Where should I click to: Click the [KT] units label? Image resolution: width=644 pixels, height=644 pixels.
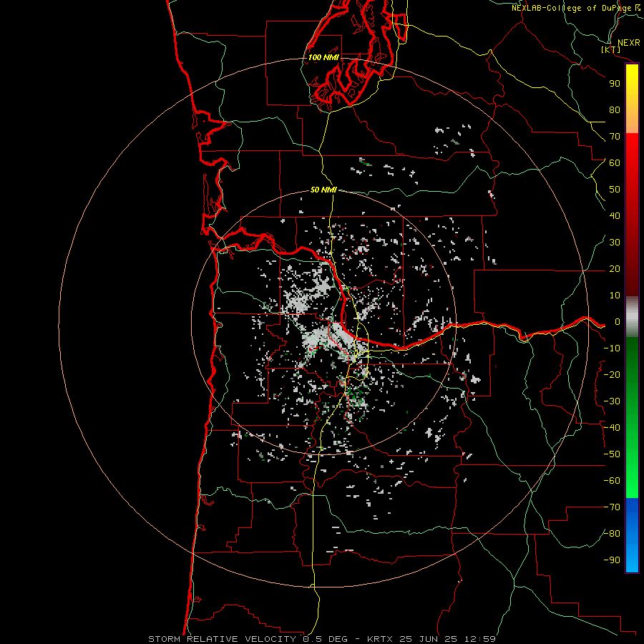click(611, 49)
